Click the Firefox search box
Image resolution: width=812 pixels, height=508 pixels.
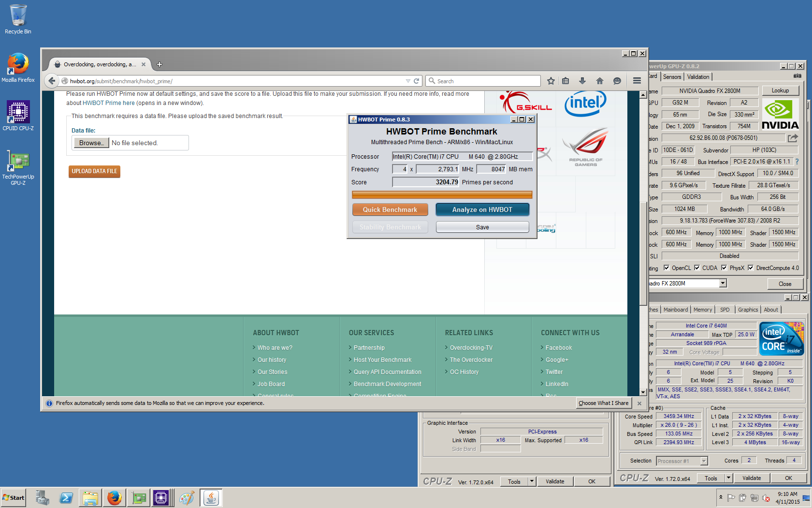click(x=483, y=81)
